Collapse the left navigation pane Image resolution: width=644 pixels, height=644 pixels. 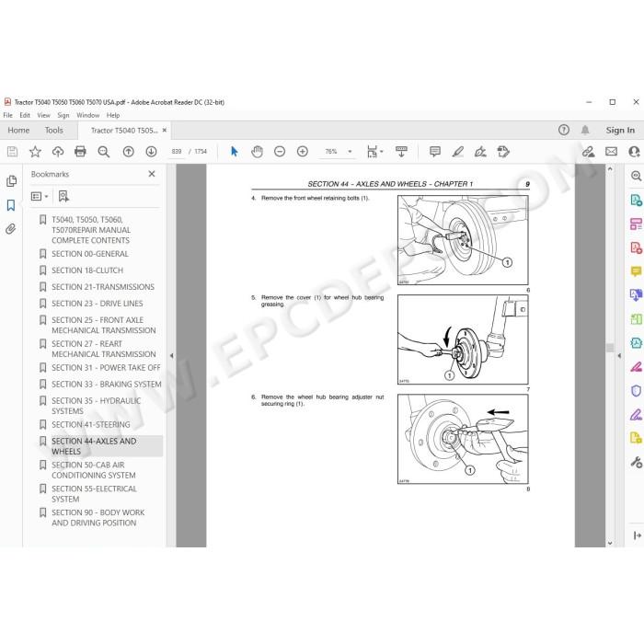pos(172,356)
